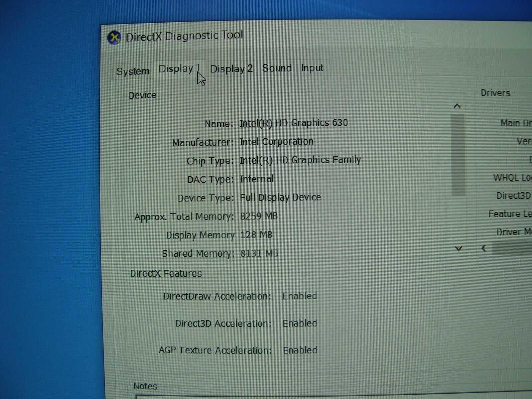Select the Display 1 tab

(180, 69)
